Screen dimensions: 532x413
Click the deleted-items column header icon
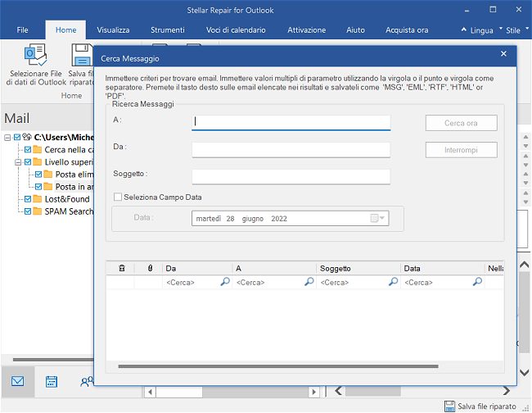coord(122,268)
